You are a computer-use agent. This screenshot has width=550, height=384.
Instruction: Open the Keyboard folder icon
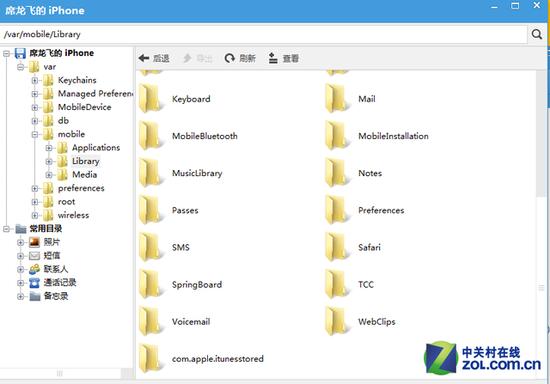[x=151, y=99]
